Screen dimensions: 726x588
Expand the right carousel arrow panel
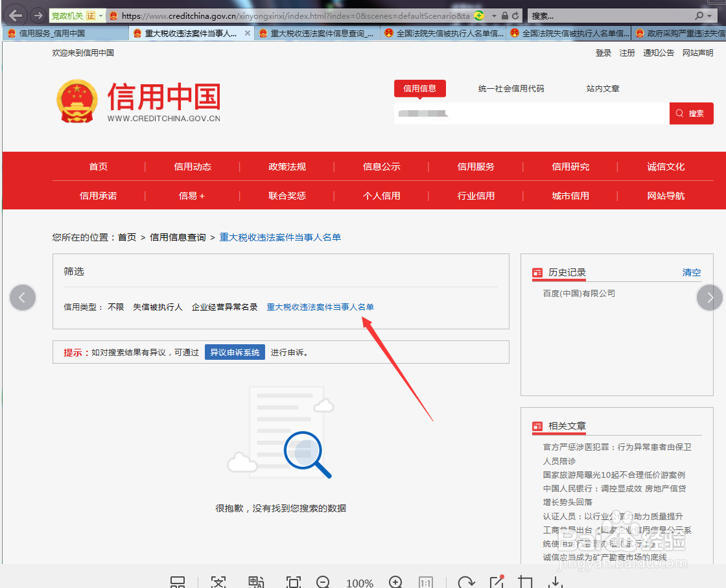point(710,298)
